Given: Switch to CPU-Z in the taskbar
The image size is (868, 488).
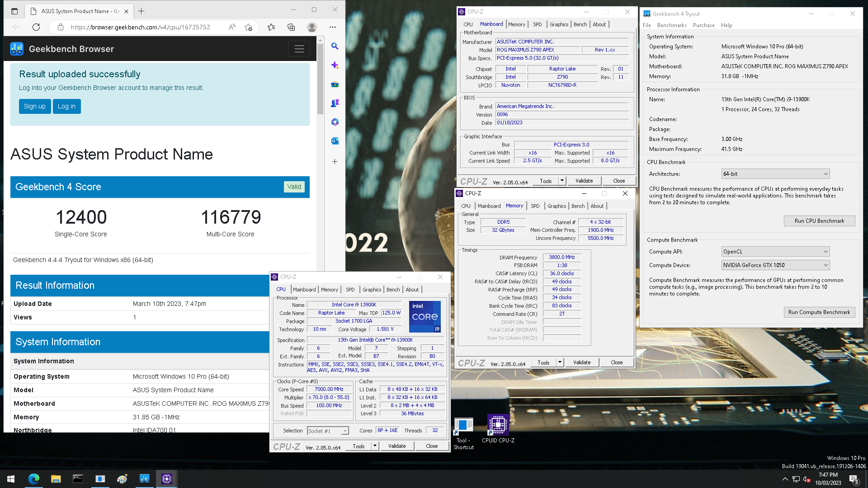Looking at the screenshot, I should pos(167,479).
